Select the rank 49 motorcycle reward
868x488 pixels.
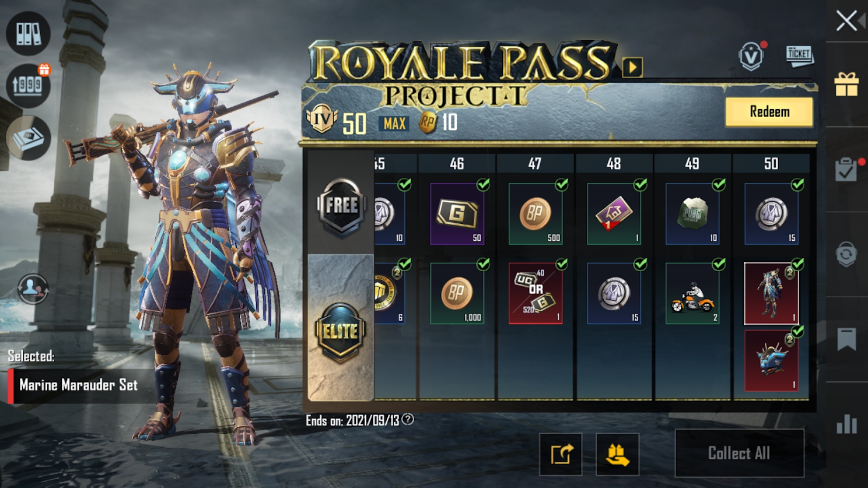(x=692, y=293)
